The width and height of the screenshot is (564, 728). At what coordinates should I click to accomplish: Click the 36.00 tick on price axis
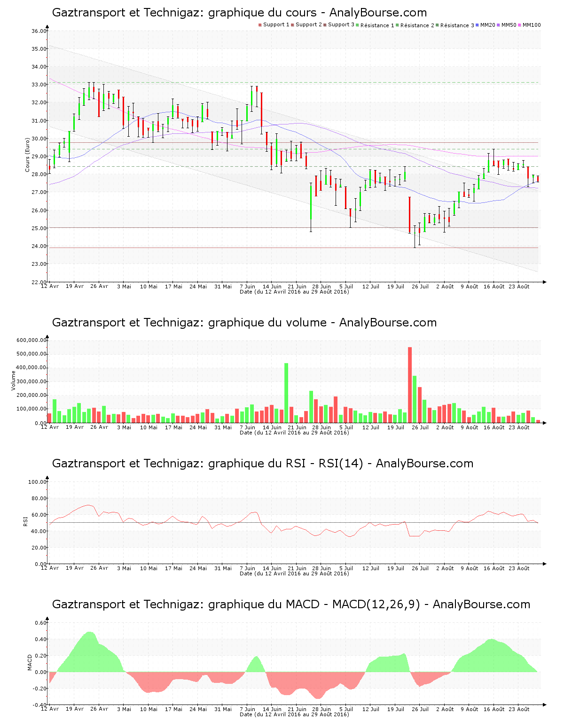[39, 31]
